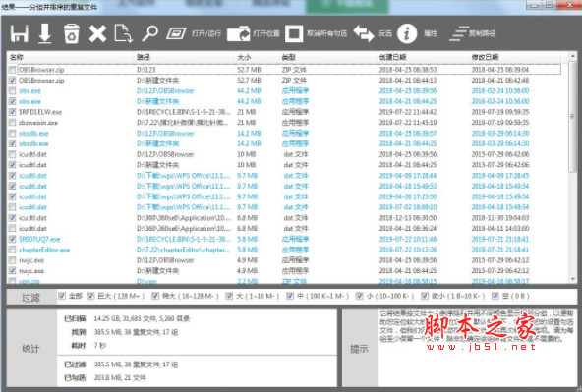Click the X delete toolbar icon
582x392 pixels.
point(97,33)
